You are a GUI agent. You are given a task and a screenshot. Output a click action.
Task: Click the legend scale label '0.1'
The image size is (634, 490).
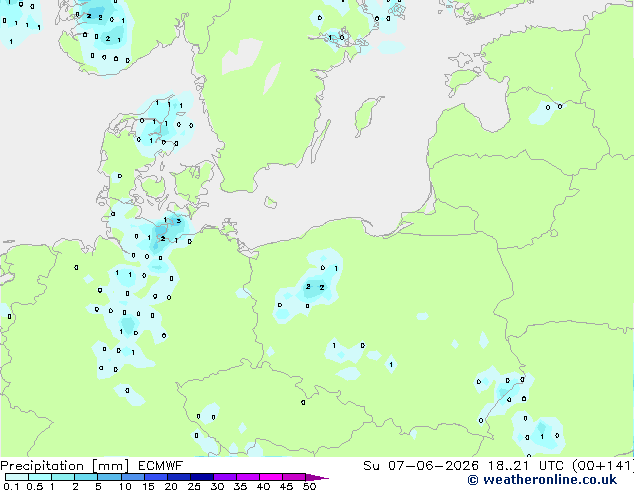click(x=11, y=486)
